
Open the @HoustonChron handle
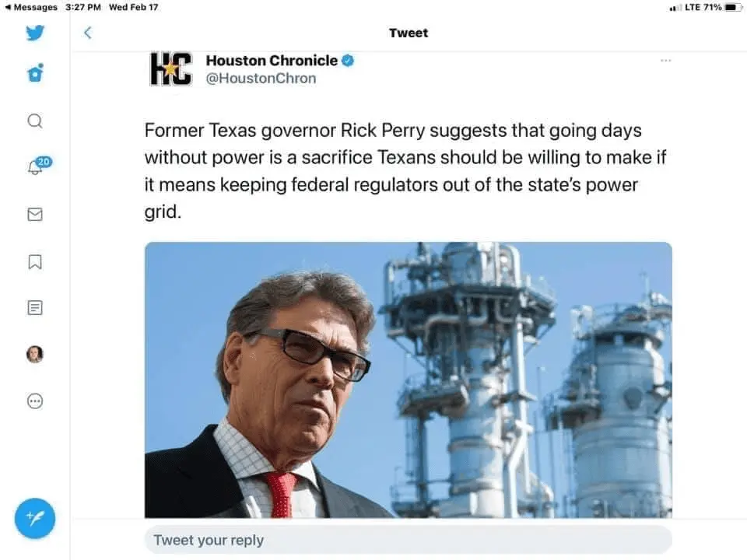coord(261,78)
